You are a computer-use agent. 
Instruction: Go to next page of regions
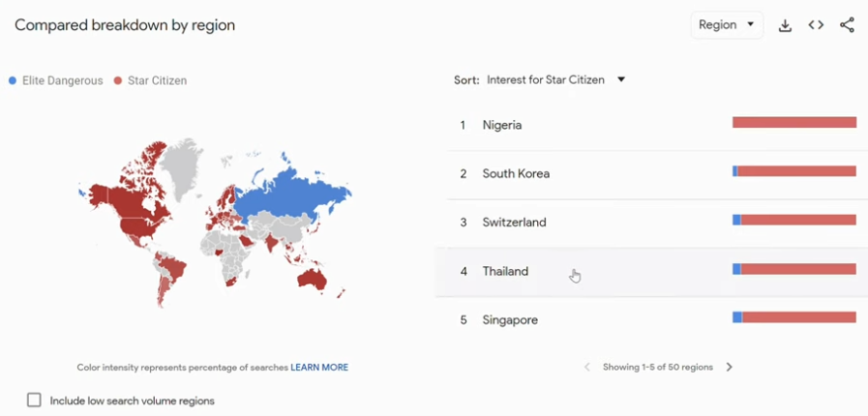[729, 367]
